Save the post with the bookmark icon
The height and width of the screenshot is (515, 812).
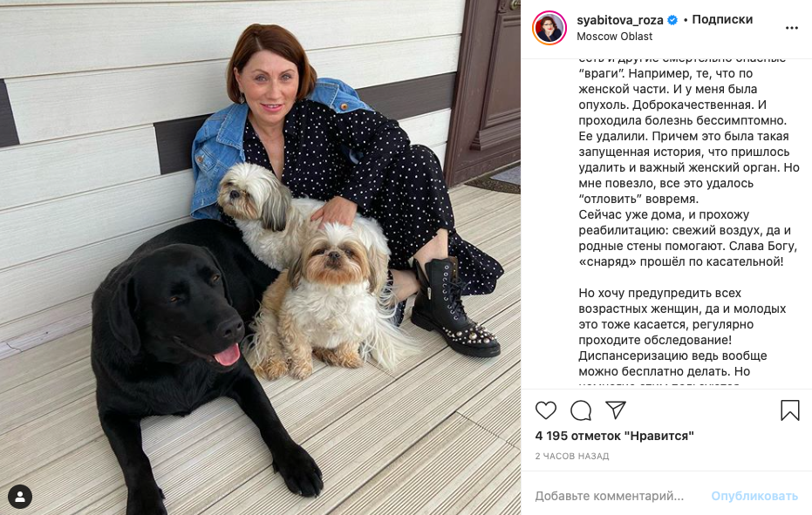pos(789,410)
